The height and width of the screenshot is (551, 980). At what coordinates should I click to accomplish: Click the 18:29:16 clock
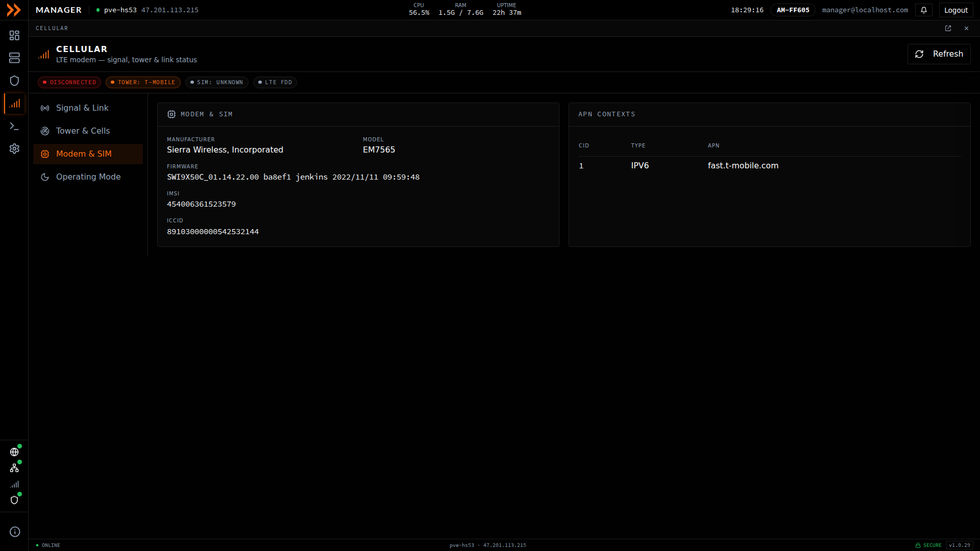pyautogui.click(x=747, y=10)
